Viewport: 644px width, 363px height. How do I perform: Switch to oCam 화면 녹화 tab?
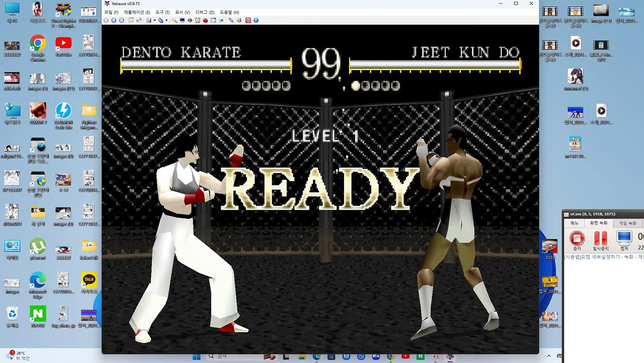tap(599, 223)
